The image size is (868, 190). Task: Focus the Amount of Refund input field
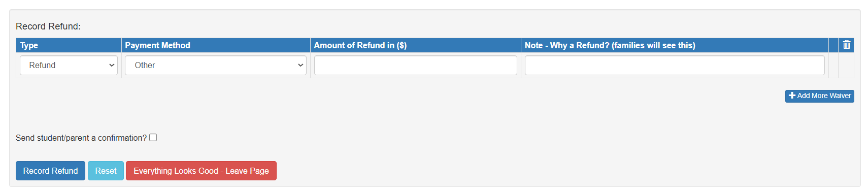click(x=415, y=65)
